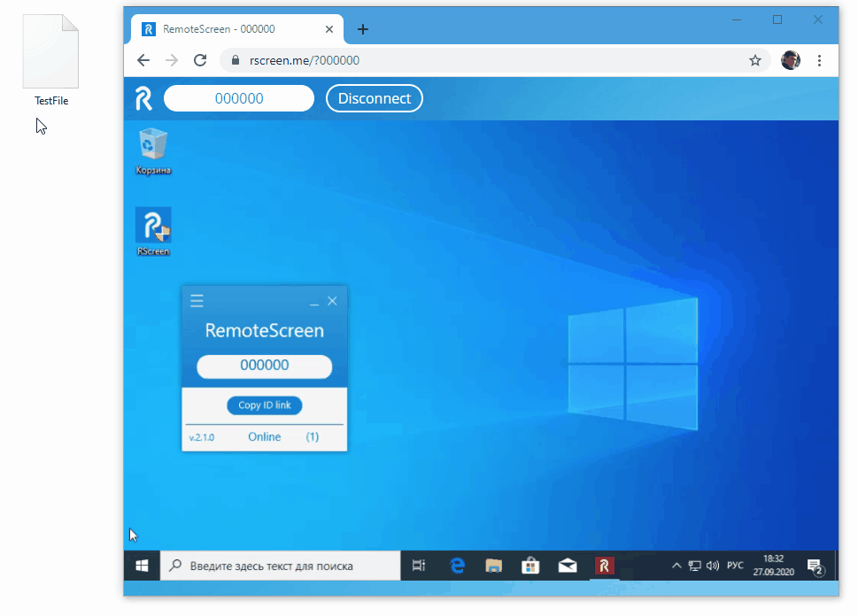This screenshot has height=616, width=858.
Task: Open File Explorer on the remote taskbar
Action: [493, 565]
